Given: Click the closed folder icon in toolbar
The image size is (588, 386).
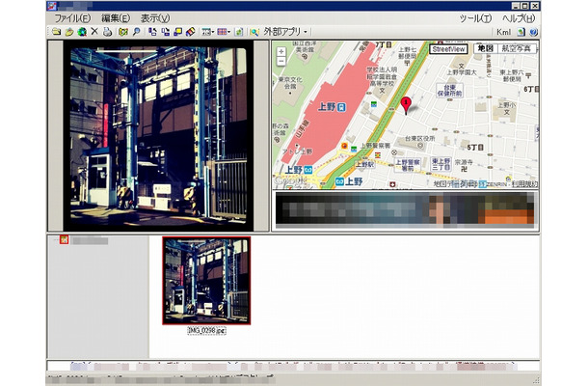Looking at the screenshot, I should pyautogui.click(x=56, y=32).
